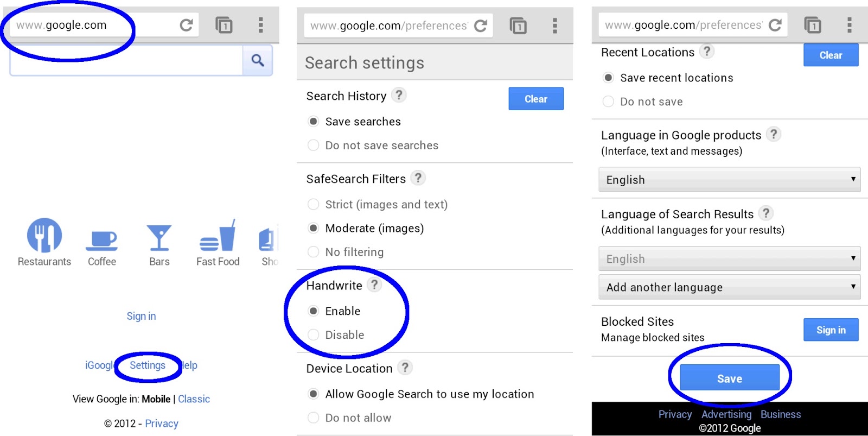The image size is (868, 436).
Task: Open SafeSearch Filters help icon
Action: [418, 178]
